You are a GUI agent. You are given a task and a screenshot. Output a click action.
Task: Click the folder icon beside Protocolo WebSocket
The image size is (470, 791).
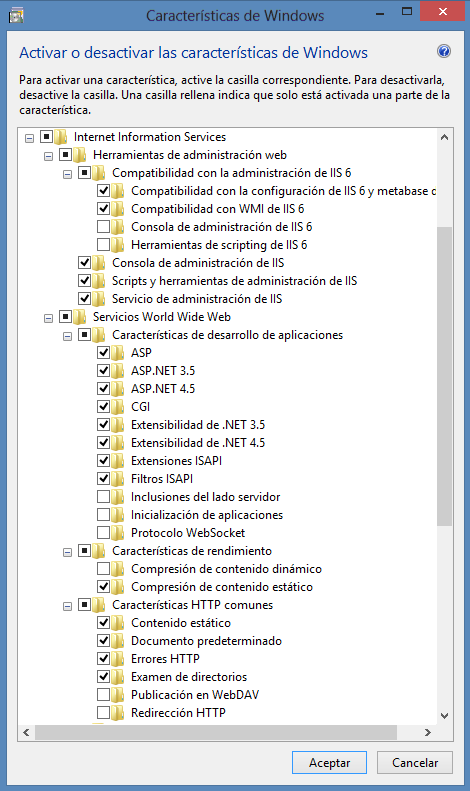click(x=118, y=533)
